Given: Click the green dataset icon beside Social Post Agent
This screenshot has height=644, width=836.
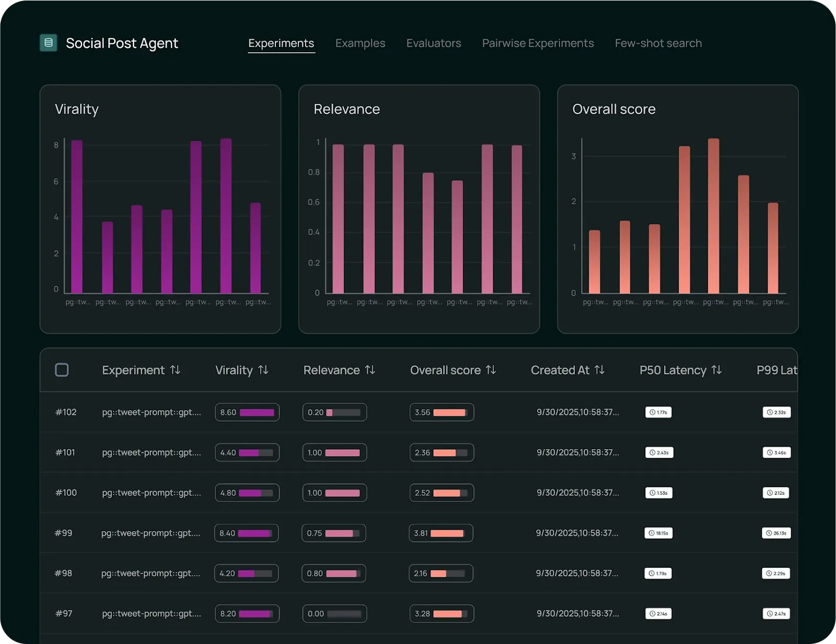Looking at the screenshot, I should pyautogui.click(x=49, y=43).
